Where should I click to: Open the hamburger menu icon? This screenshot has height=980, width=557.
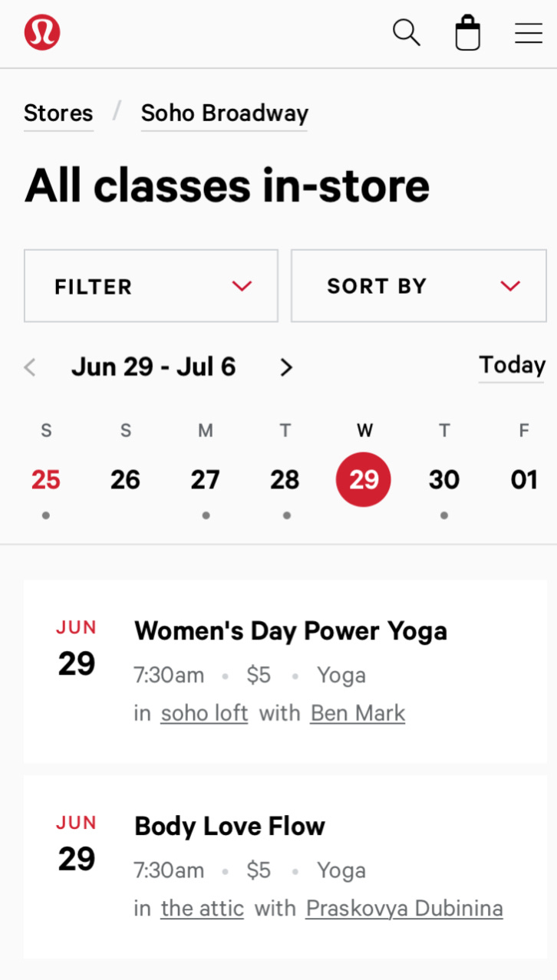point(529,34)
